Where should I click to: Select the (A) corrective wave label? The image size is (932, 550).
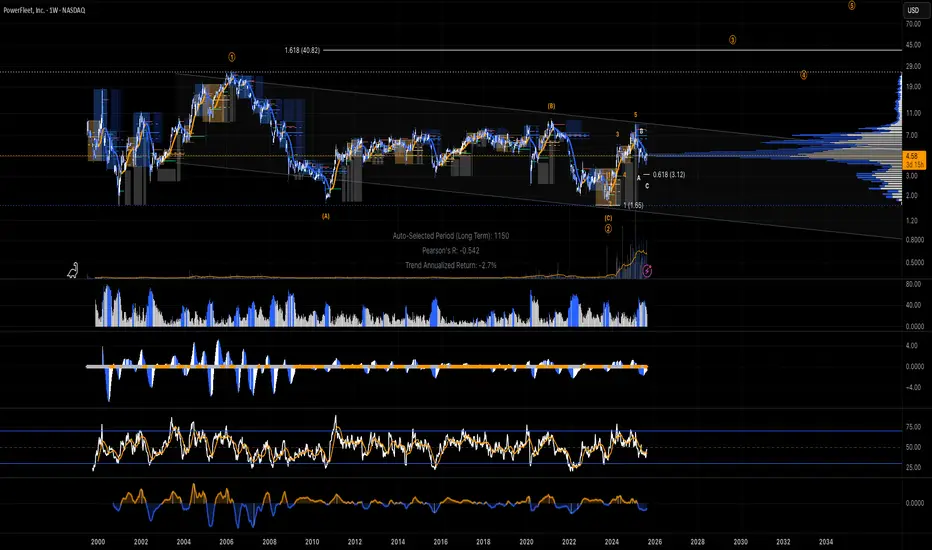pos(326,216)
